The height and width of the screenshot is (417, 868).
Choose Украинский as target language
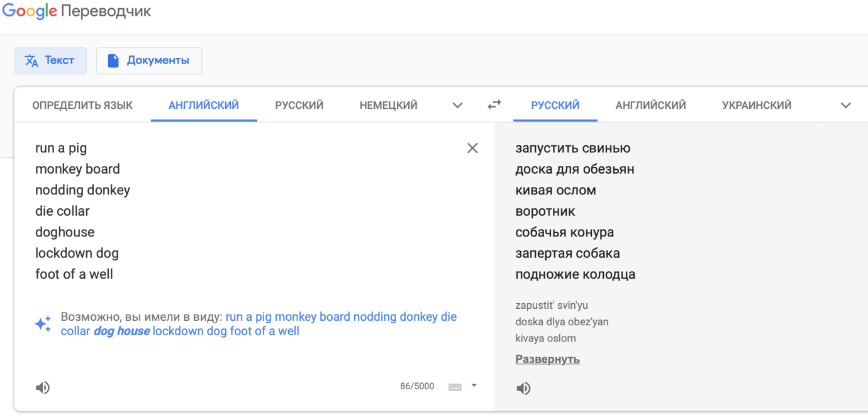(757, 106)
